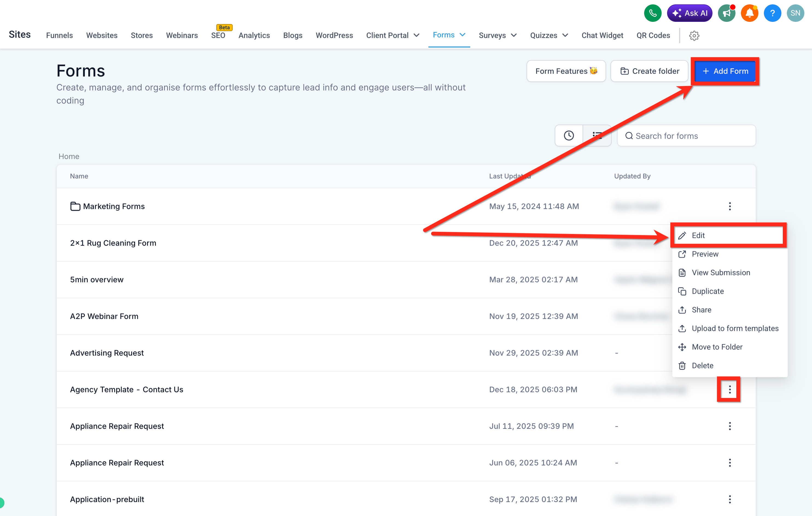Open three-dot menu for Jul 11 Appliance Repair Request
812x516 pixels.
(730, 426)
